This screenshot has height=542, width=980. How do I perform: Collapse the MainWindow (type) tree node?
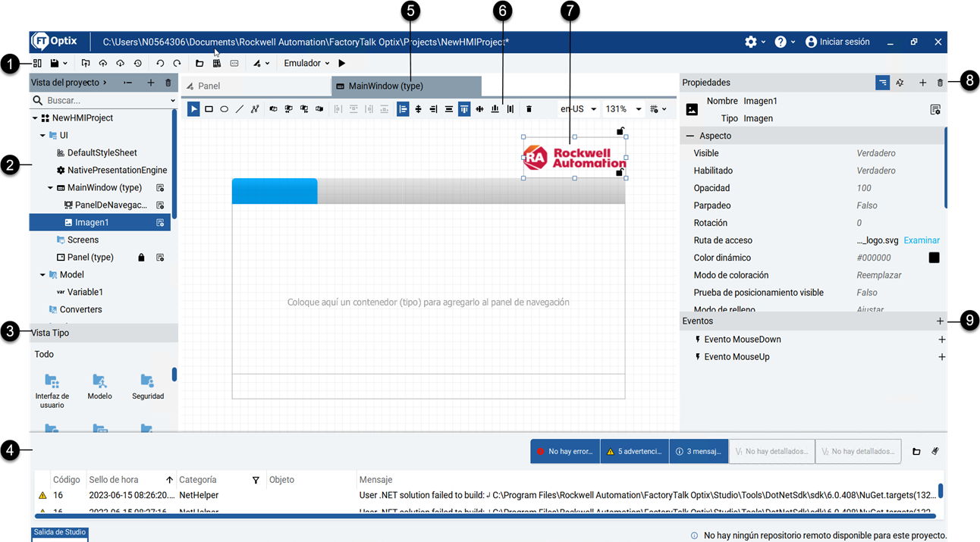pyautogui.click(x=51, y=188)
